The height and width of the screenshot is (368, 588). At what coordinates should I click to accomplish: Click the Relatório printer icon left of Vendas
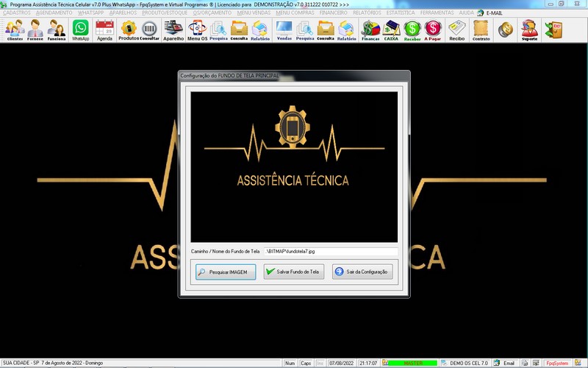tap(260, 30)
